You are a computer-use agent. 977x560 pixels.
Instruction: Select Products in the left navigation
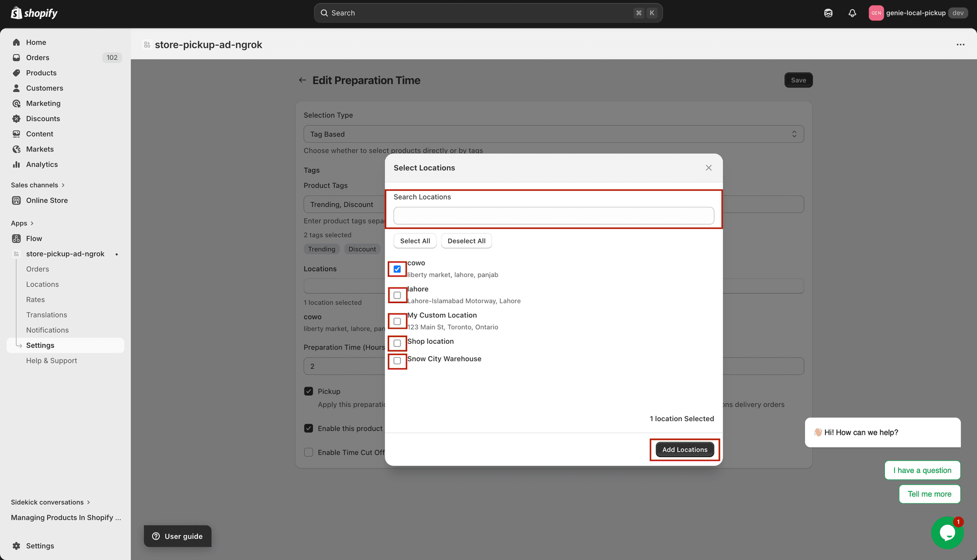point(41,73)
